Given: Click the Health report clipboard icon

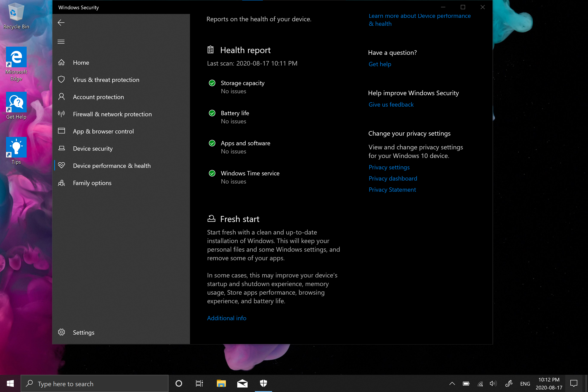Looking at the screenshot, I should coord(210,50).
